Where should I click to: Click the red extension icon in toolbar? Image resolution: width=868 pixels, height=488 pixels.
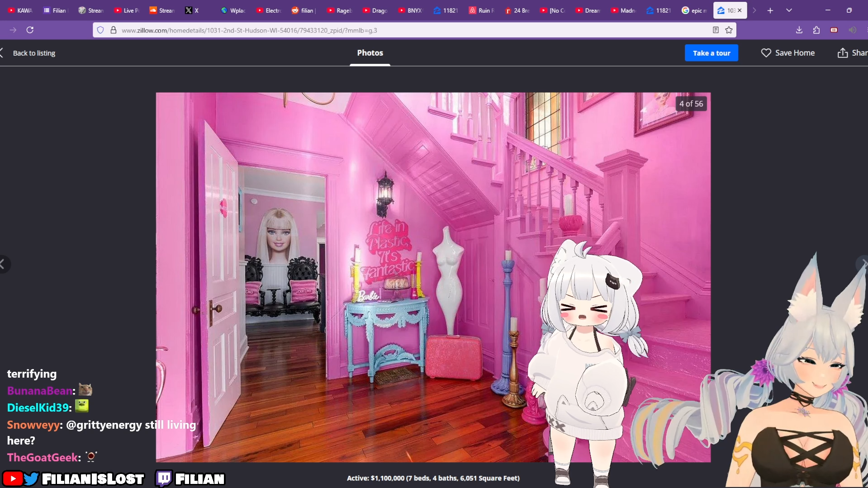coord(834,30)
